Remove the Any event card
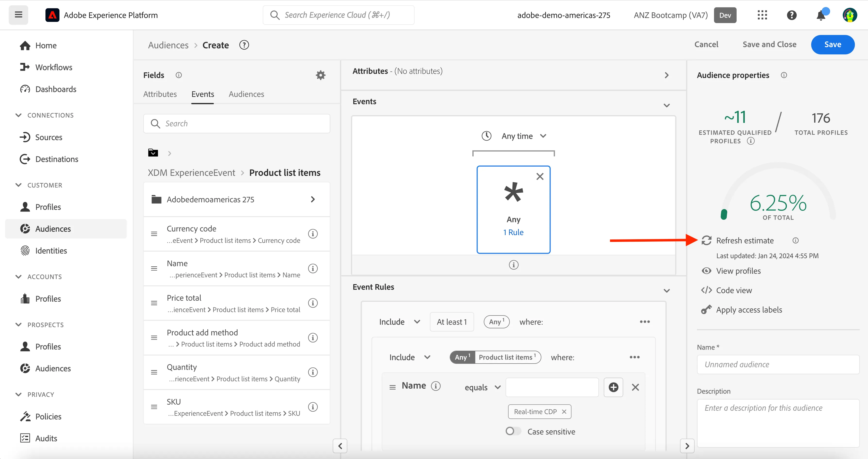Image resolution: width=868 pixels, height=459 pixels. pos(540,177)
